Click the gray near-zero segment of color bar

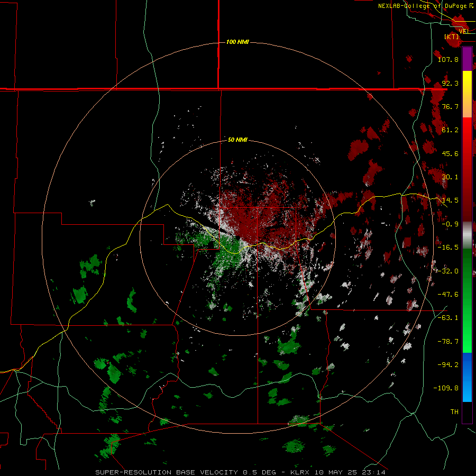(x=467, y=235)
